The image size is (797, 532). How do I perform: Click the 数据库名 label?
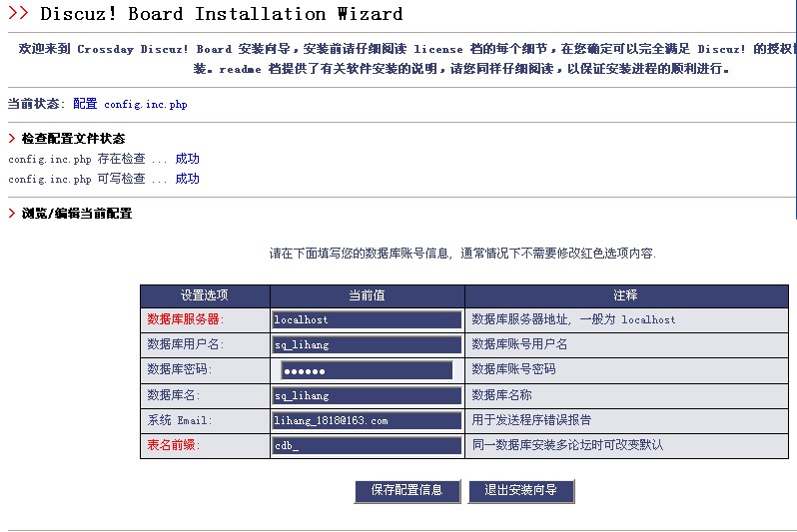point(173,395)
